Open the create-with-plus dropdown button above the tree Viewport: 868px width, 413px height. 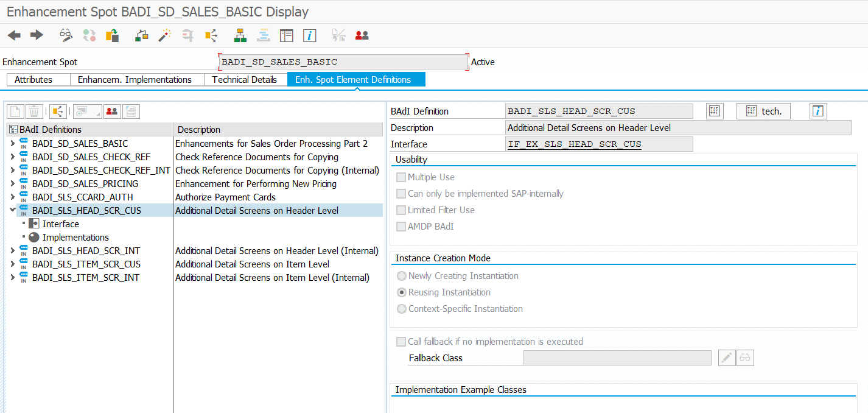click(x=87, y=111)
